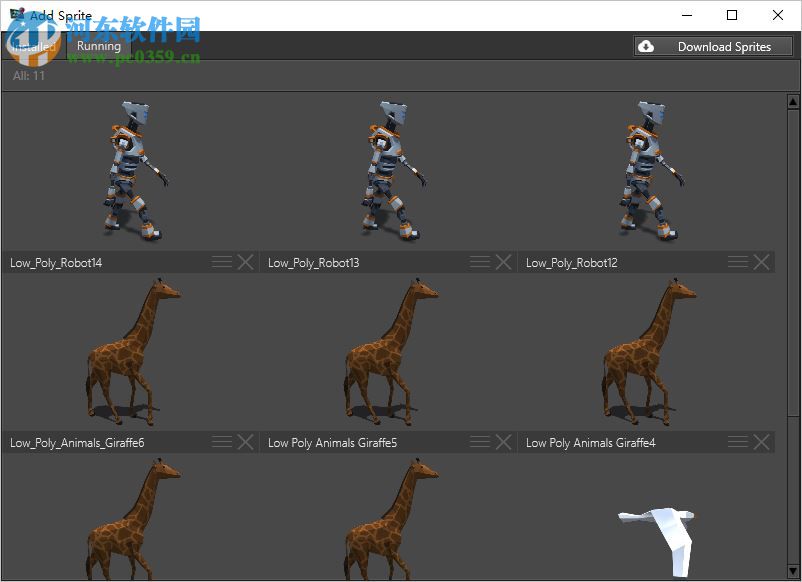Select the Low Poly Animals Giraffe5 thumbnail

point(390,352)
